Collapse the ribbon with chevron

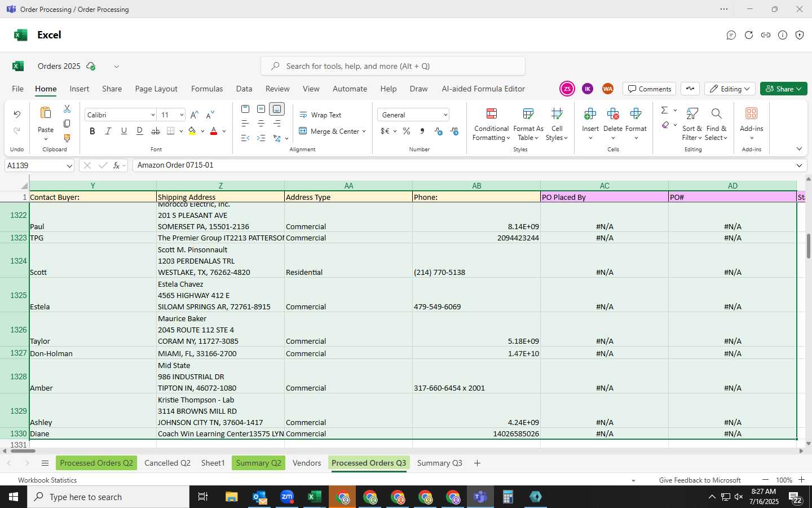coord(799,149)
